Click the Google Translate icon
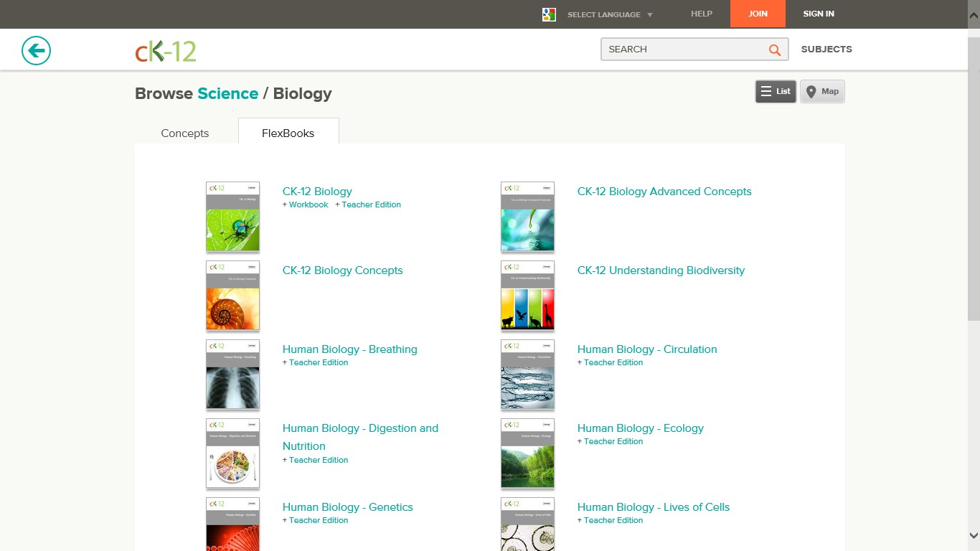 (x=549, y=14)
